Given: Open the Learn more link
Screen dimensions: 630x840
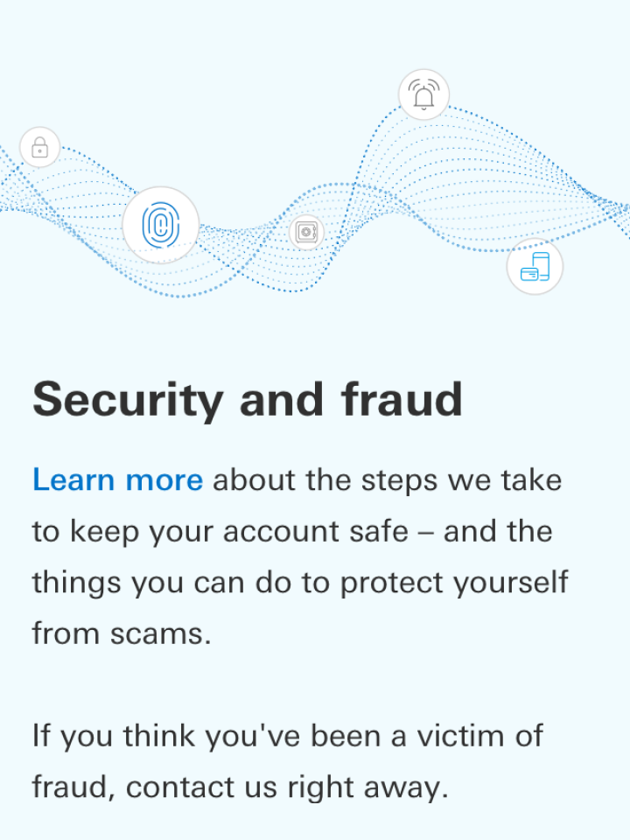Looking at the screenshot, I should tap(118, 479).
